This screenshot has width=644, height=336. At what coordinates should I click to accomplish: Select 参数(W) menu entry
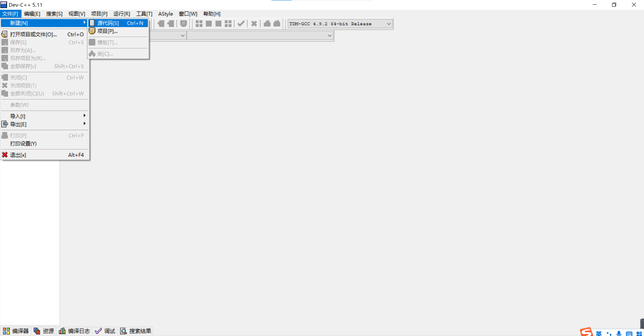click(45, 105)
